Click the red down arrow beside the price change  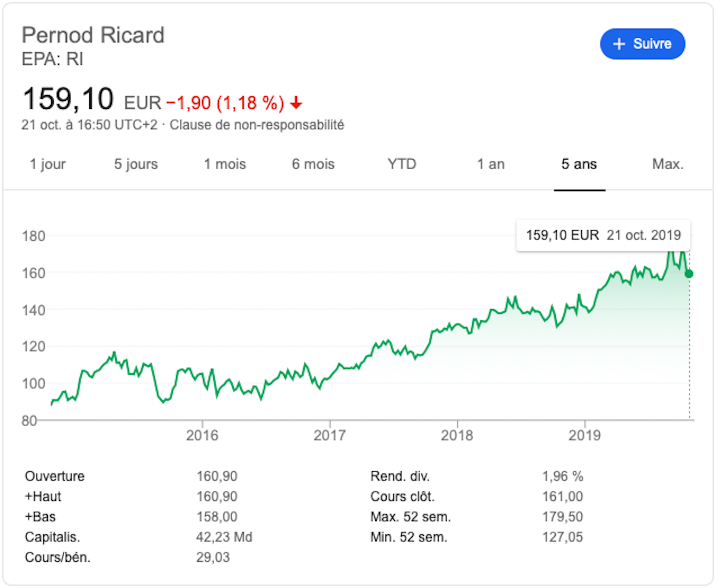tap(296, 103)
